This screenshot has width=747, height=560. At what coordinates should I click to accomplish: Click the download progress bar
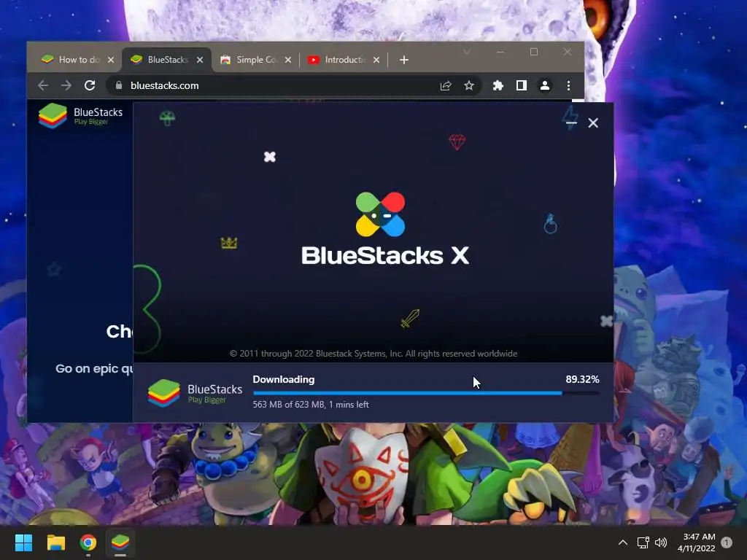[426, 393]
